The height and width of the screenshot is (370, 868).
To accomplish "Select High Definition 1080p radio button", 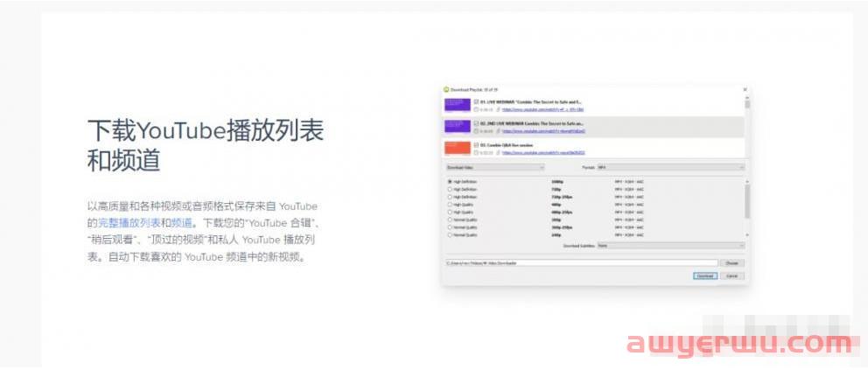I will (450, 181).
